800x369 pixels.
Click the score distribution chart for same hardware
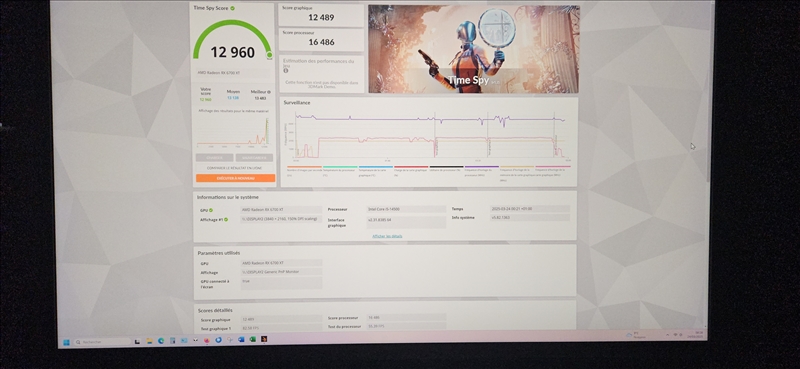coord(234,132)
